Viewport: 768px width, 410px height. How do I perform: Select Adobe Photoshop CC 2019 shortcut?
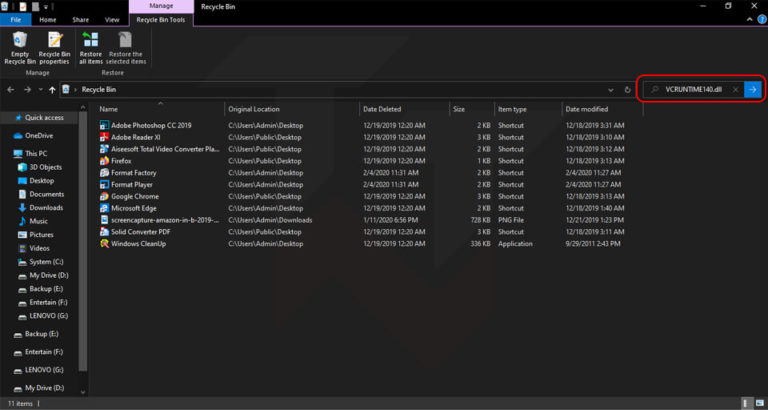(x=151, y=125)
